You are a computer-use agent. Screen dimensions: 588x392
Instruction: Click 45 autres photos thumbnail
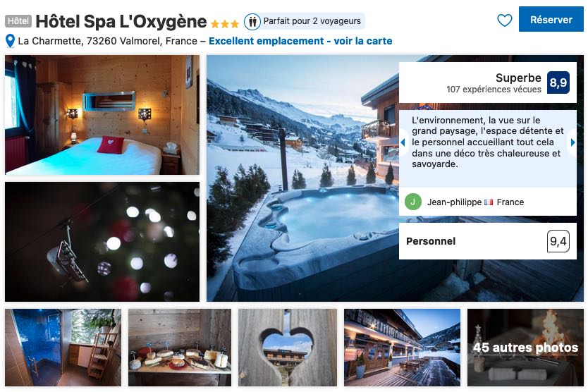pyautogui.click(x=525, y=348)
